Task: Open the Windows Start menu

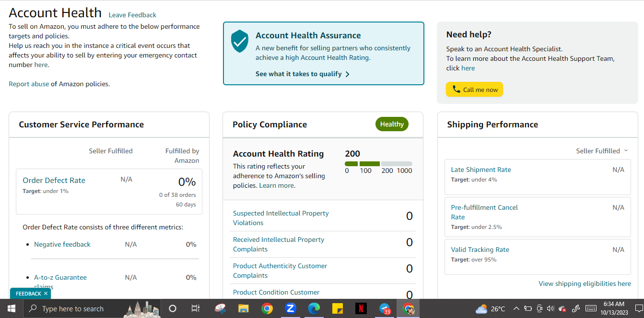Action: click(11, 308)
